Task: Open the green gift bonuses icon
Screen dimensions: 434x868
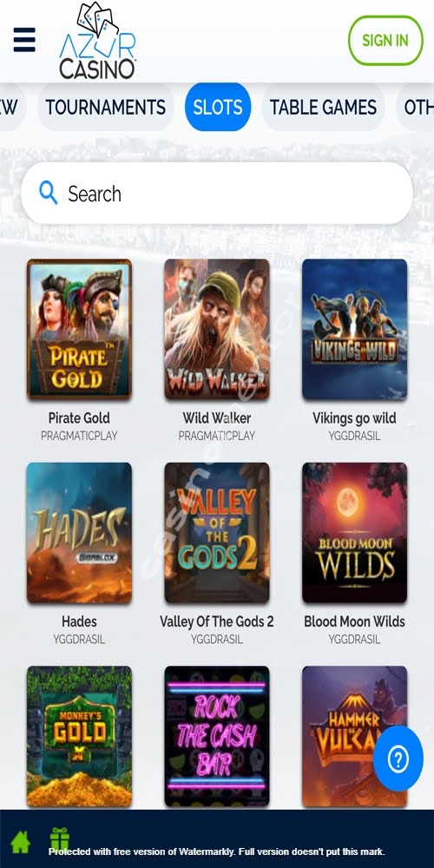Action: point(59,839)
